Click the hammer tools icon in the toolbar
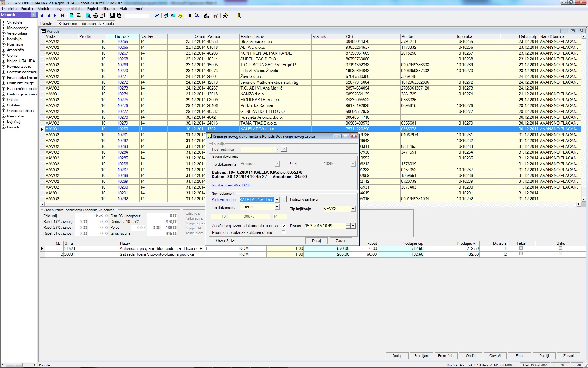 [225, 16]
